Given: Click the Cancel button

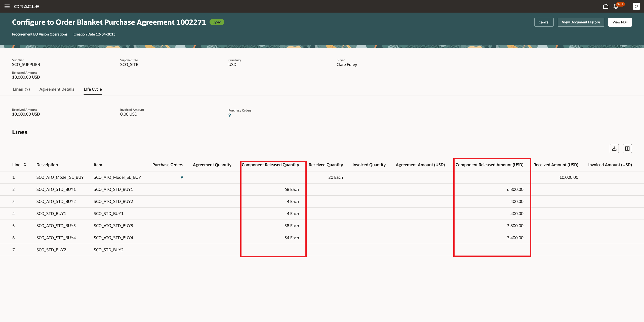Looking at the screenshot, I should click(544, 22).
